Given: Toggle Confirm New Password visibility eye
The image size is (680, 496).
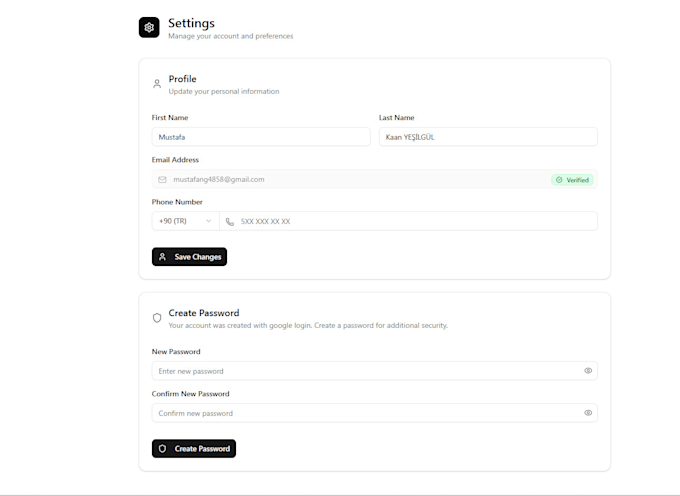Looking at the screenshot, I should 588,413.
